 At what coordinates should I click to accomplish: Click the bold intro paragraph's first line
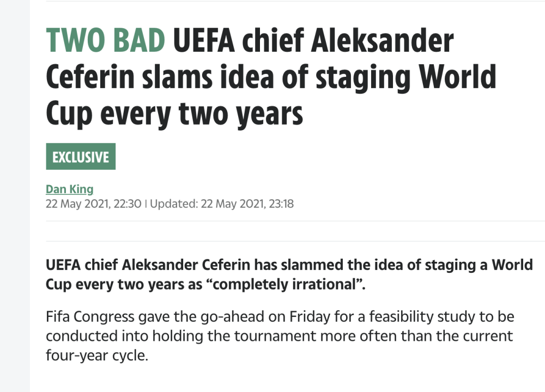(x=289, y=265)
